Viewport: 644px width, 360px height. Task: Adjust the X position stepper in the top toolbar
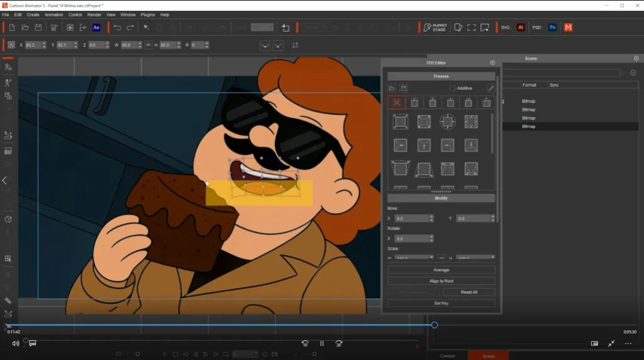point(44,45)
